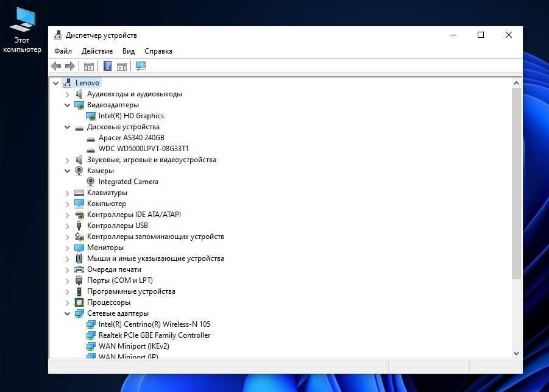Open the Справка menu
The width and height of the screenshot is (549, 392).
[158, 51]
